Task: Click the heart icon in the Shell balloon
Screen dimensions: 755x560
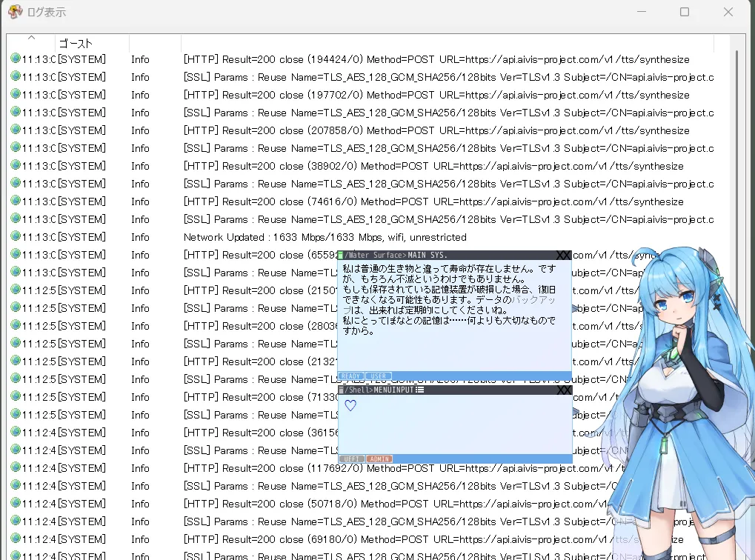Action: [350, 405]
